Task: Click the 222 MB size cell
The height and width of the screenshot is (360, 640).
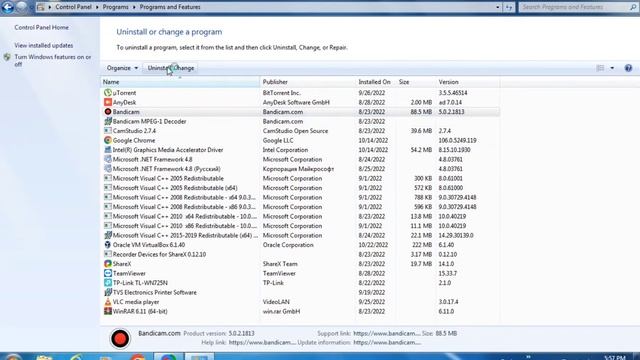Action: [x=422, y=245]
